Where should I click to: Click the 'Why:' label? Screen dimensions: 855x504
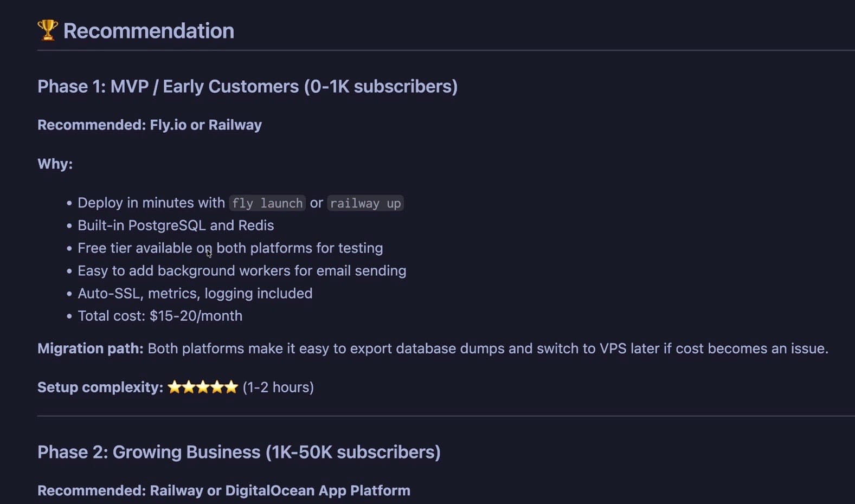click(55, 164)
